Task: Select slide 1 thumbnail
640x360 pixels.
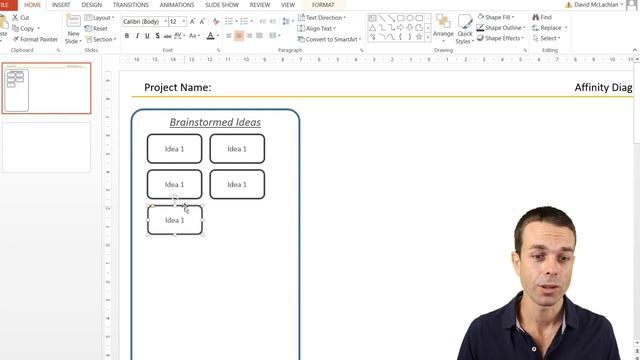Action: tap(47, 88)
